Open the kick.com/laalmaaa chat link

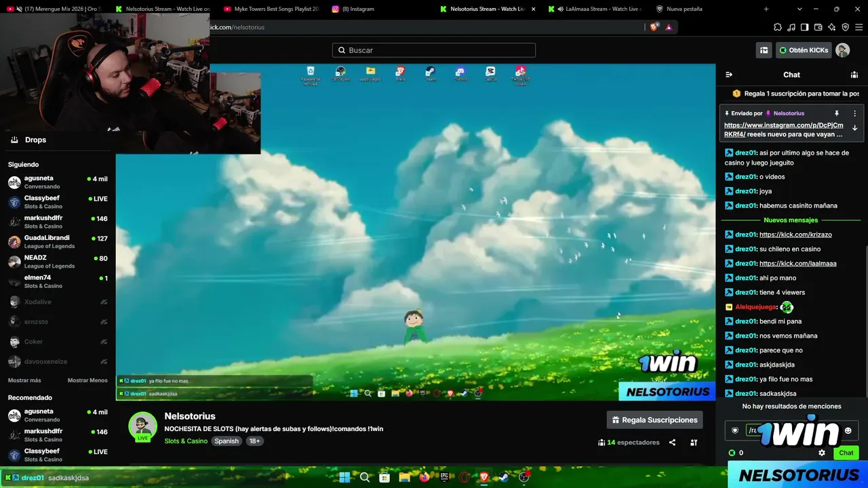797,264
